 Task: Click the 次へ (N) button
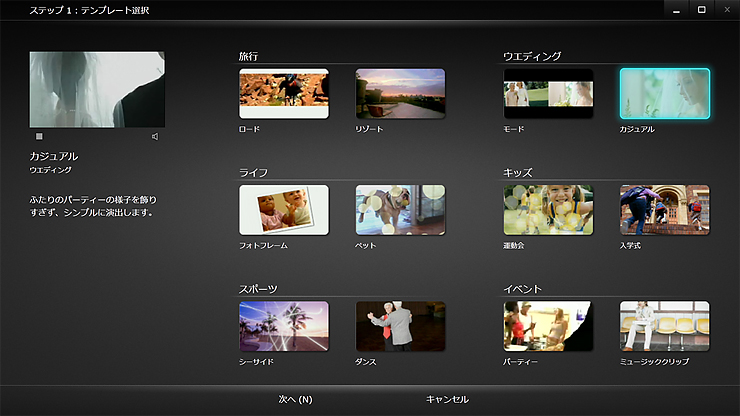click(x=295, y=399)
